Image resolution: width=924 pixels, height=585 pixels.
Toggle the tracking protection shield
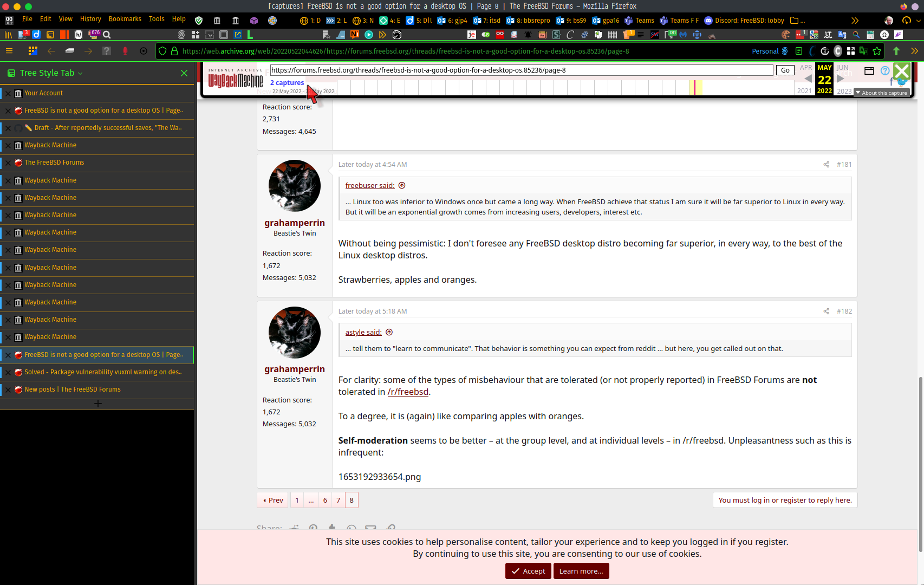click(x=162, y=51)
